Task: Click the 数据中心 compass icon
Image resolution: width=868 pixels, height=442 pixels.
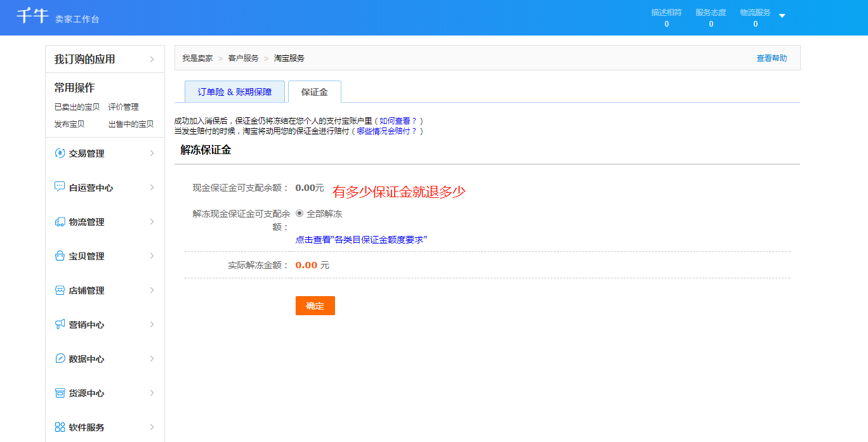Action: [60, 359]
